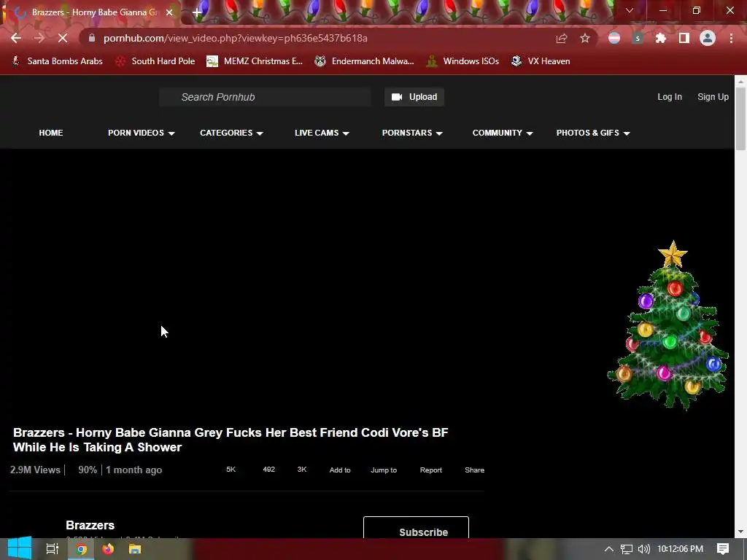Open the volume tray icon
This screenshot has width=747, height=560.
[643, 549]
